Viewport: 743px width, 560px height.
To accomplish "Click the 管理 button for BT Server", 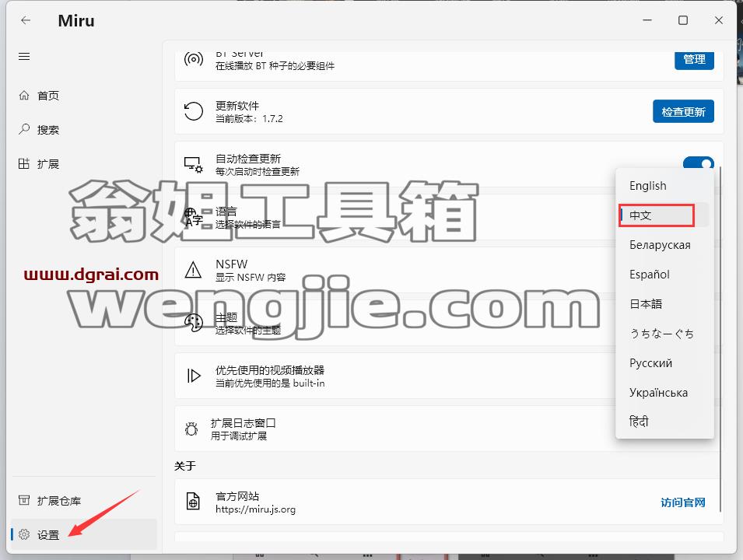I will 694,59.
